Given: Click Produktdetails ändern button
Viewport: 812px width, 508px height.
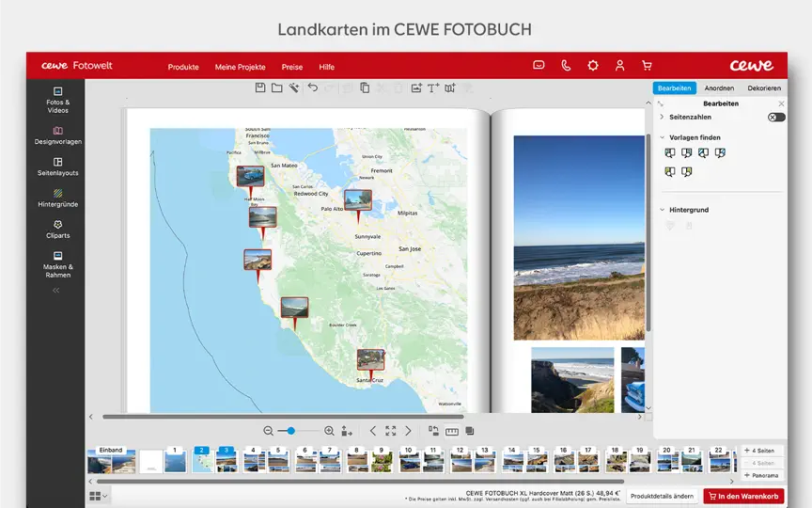Looking at the screenshot, I should (x=662, y=496).
